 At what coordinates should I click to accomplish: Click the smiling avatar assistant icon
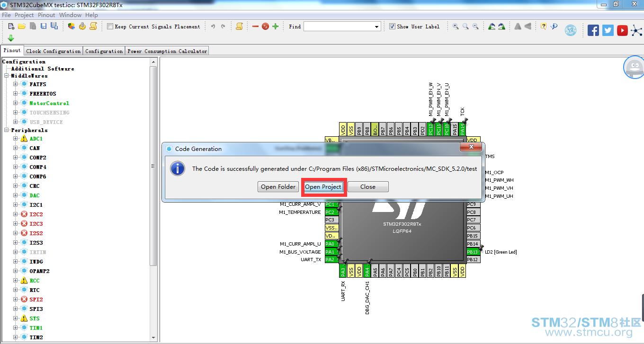pyautogui.click(x=634, y=67)
